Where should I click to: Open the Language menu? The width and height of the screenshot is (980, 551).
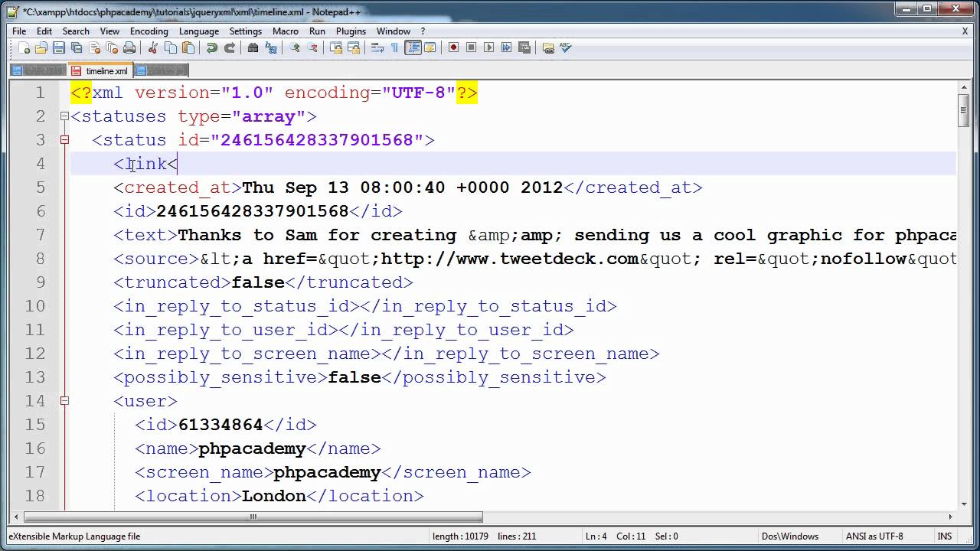(199, 31)
